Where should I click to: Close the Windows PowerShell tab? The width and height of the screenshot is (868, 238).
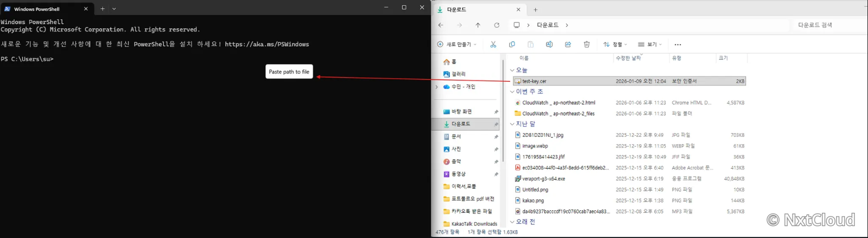(86, 9)
